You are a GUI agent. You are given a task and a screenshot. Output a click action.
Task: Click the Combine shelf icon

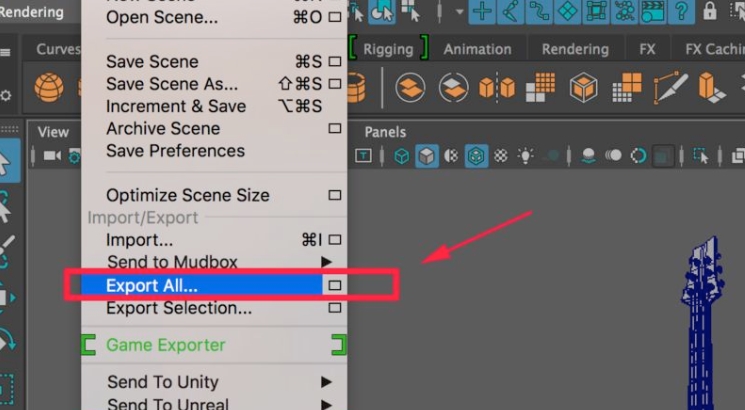pos(410,88)
